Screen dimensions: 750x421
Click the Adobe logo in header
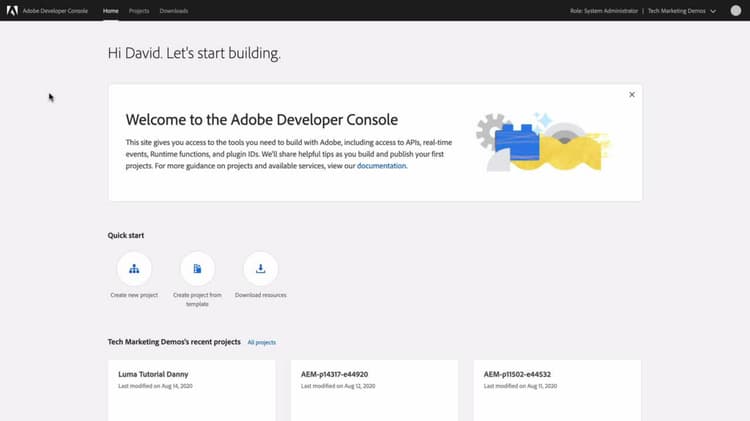(12, 11)
